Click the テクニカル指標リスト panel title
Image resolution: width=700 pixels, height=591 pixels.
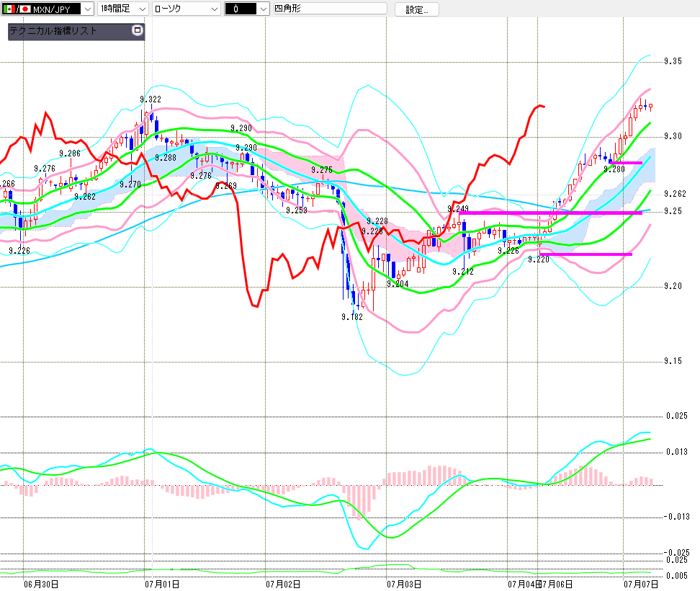click(53, 31)
